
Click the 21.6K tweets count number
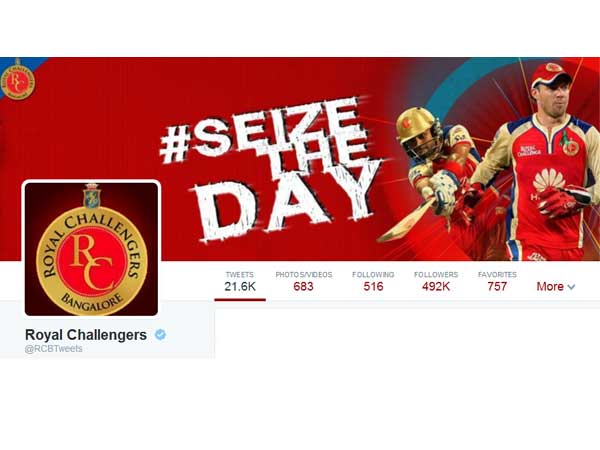(240, 287)
